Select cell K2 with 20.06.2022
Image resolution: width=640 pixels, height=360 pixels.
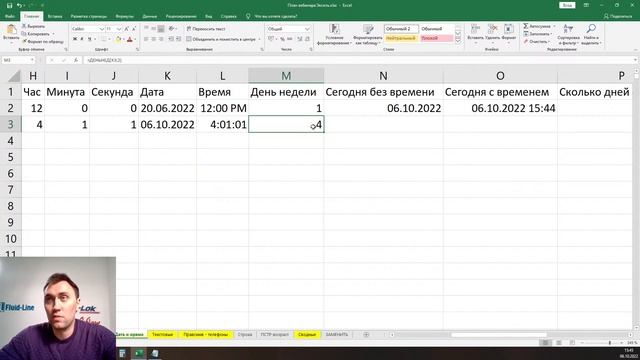pos(167,108)
